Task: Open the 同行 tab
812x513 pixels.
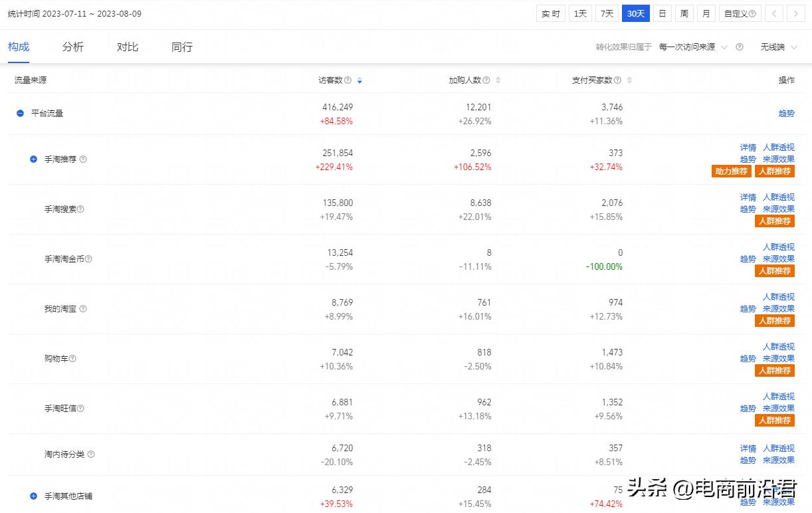Action: pos(181,47)
